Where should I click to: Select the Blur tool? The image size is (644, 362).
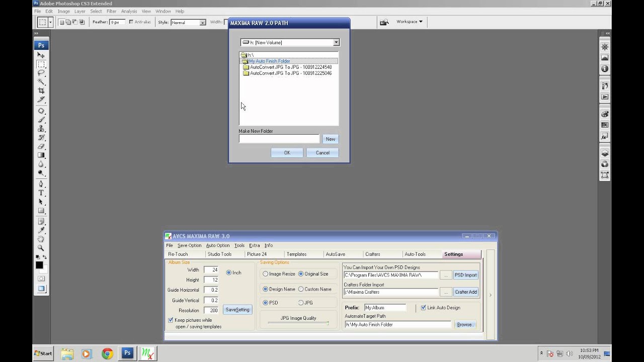41,164
